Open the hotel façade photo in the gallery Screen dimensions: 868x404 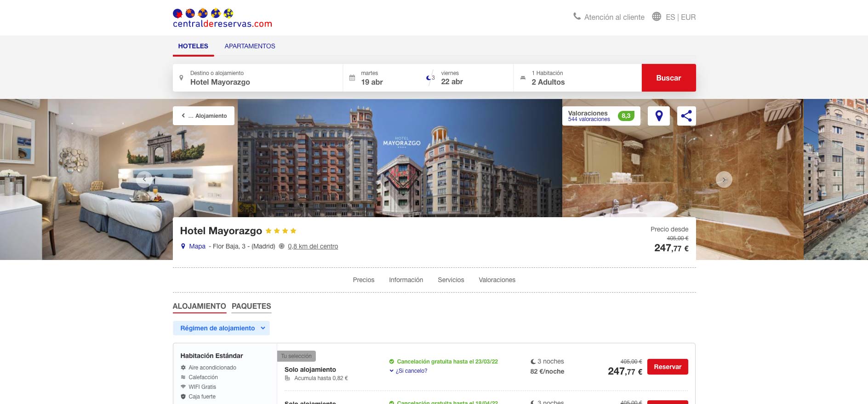[400, 158]
